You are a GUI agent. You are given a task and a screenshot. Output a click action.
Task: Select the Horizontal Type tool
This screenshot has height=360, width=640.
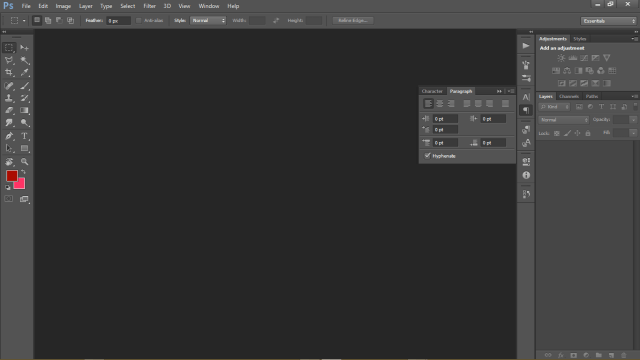click(24, 136)
